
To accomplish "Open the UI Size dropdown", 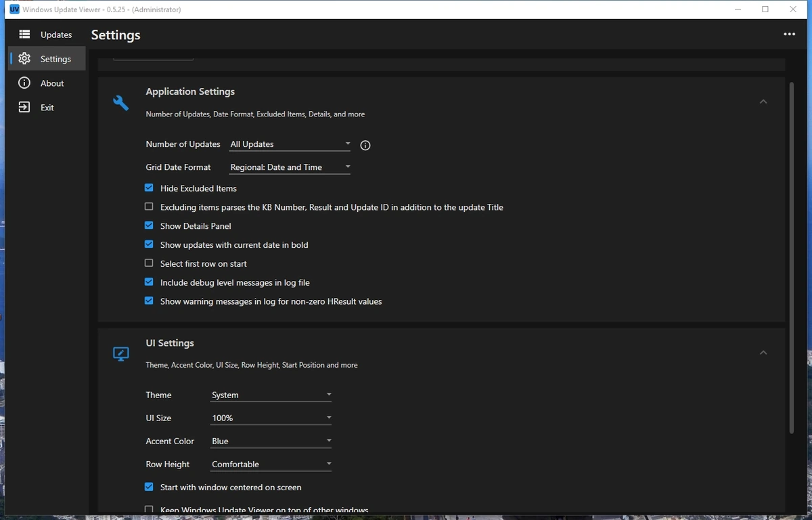I will point(271,418).
